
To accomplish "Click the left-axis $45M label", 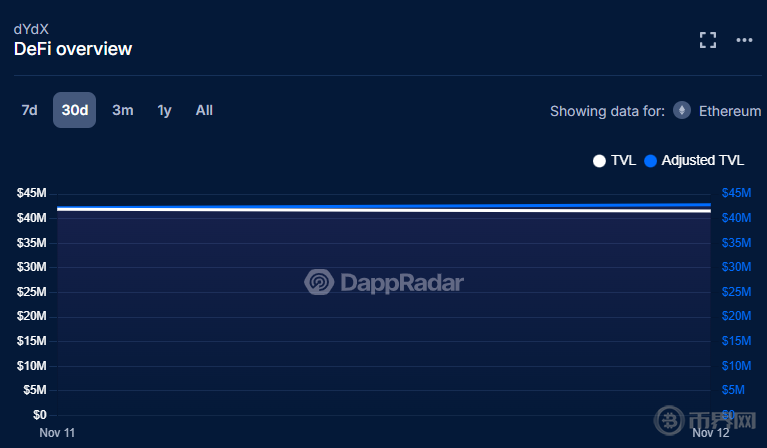I will (x=32, y=193).
